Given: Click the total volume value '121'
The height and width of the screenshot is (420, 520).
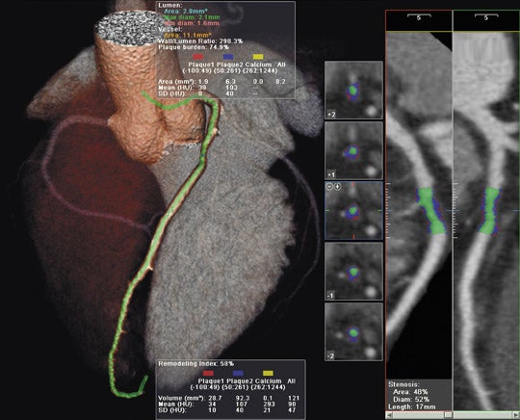Looking at the screenshot, I should point(294,398).
